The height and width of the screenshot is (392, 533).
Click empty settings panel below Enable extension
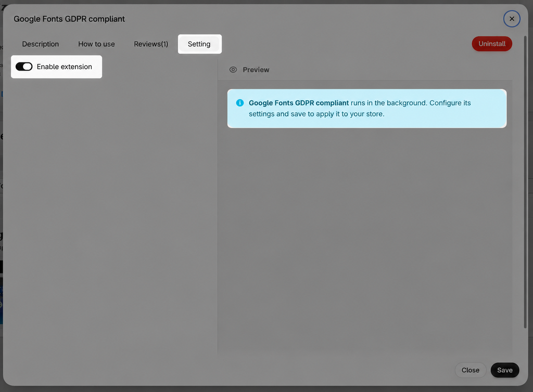point(110,217)
